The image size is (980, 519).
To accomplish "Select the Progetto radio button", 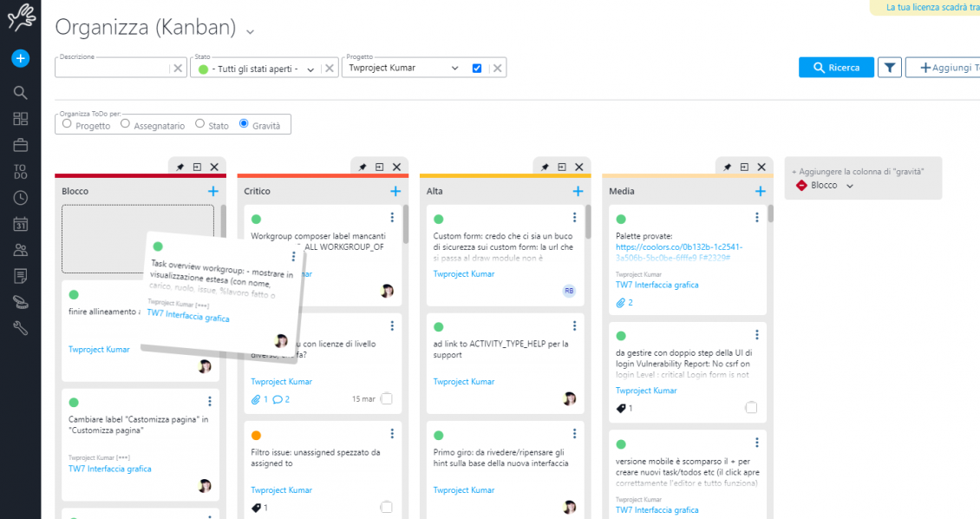I will (x=67, y=124).
